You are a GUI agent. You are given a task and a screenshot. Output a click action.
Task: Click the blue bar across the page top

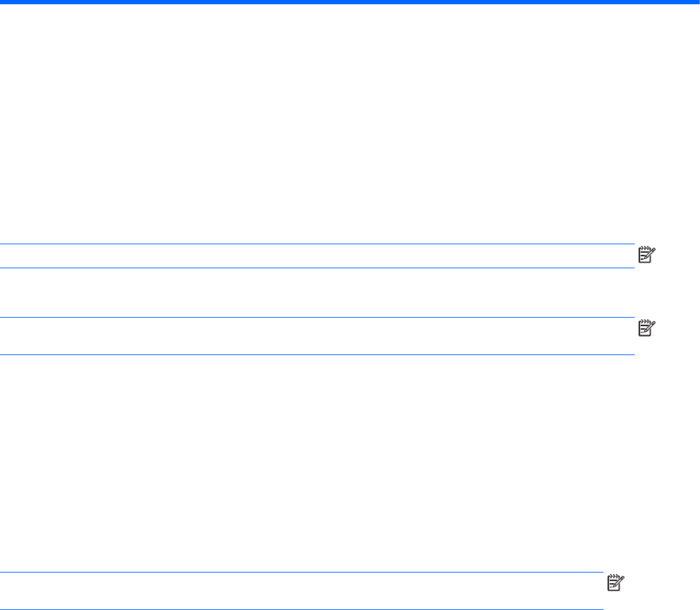[x=350, y=2]
